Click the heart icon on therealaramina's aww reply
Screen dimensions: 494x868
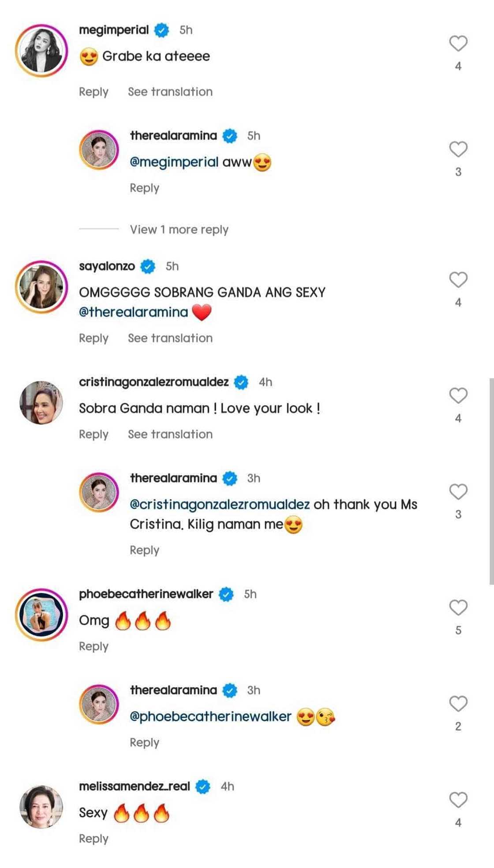click(x=457, y=149)
